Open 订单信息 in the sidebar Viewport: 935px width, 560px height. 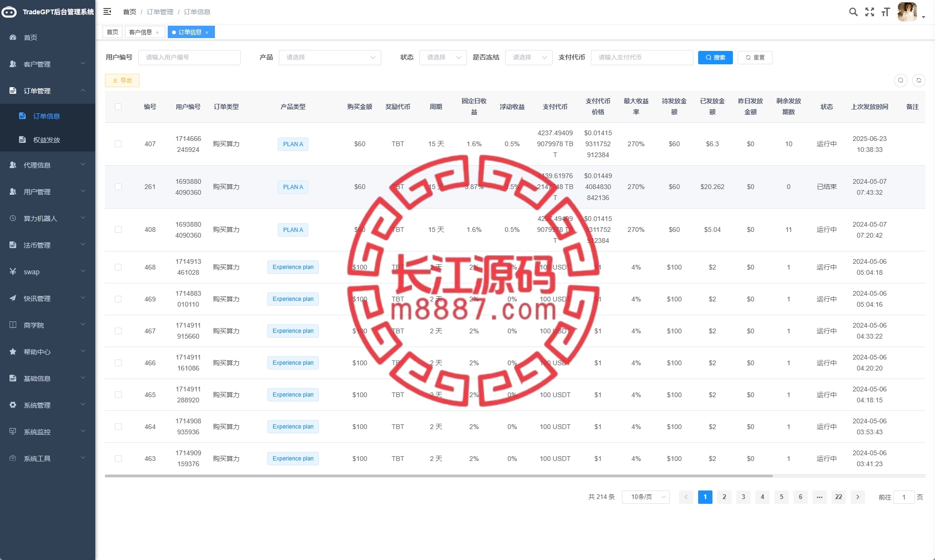(x=48, y=116)
